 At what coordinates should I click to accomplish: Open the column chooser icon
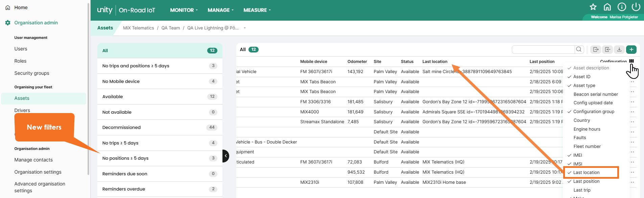click(631, 61)
